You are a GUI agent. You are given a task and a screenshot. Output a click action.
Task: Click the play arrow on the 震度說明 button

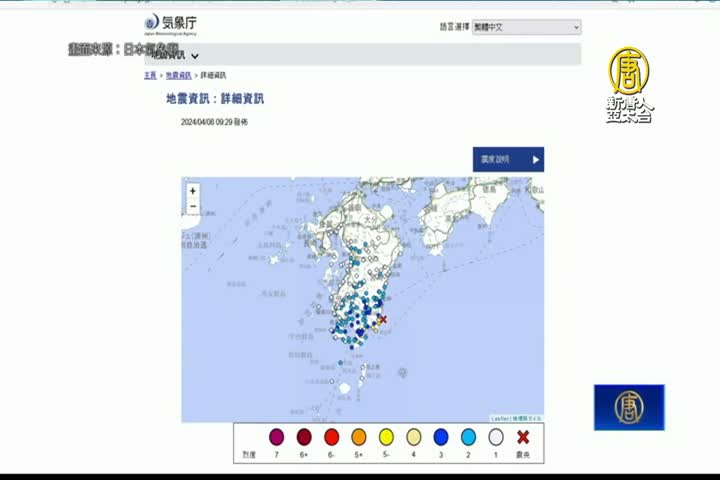click(x=535, y=159)
